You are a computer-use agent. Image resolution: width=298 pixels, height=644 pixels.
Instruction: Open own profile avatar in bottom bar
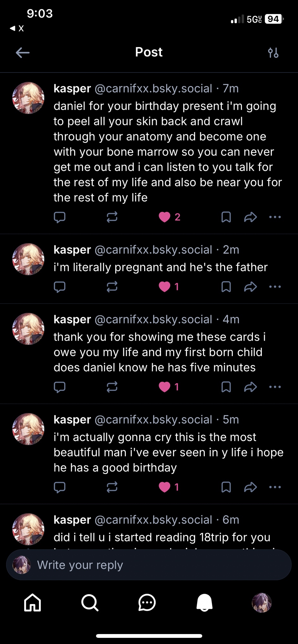coord(262,602)
